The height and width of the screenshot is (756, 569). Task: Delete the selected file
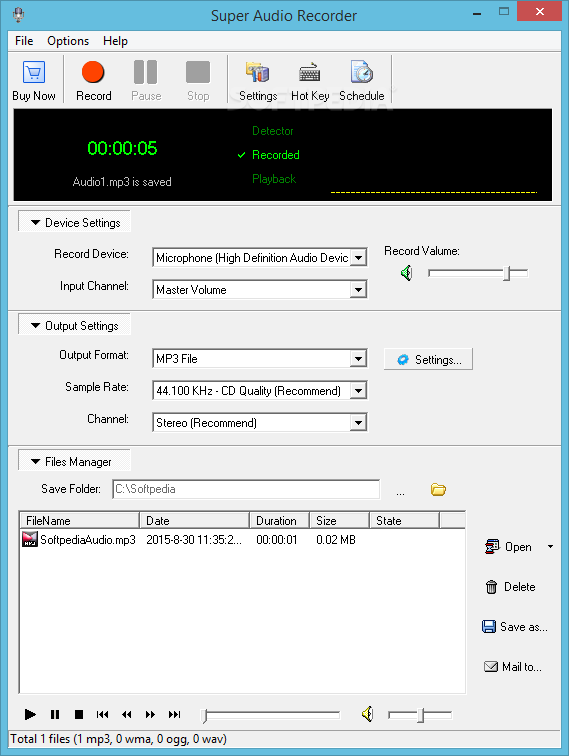coord(510,587)
